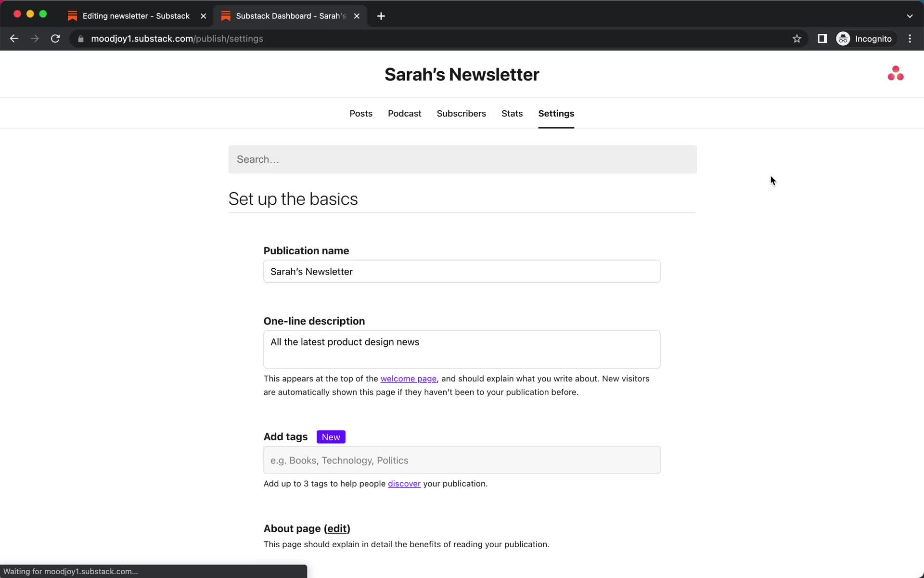Open the Stats tab
Viewport: 924px width, 578px height.
[512, 113]
